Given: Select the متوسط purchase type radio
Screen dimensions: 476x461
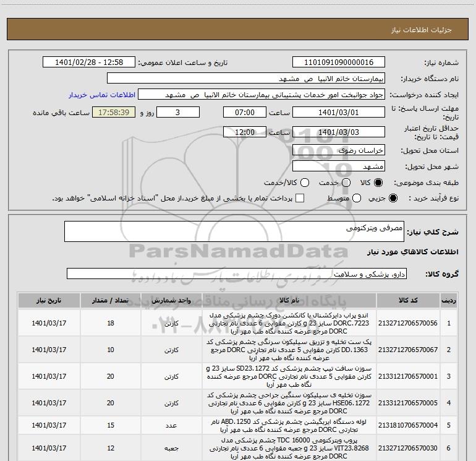Looking at the screenshot, I should tap(357, 198).
